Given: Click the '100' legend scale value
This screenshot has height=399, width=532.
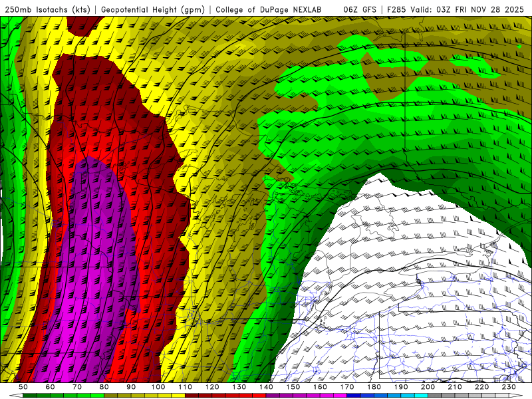Looking at the screenshot, I should point(158,387).
